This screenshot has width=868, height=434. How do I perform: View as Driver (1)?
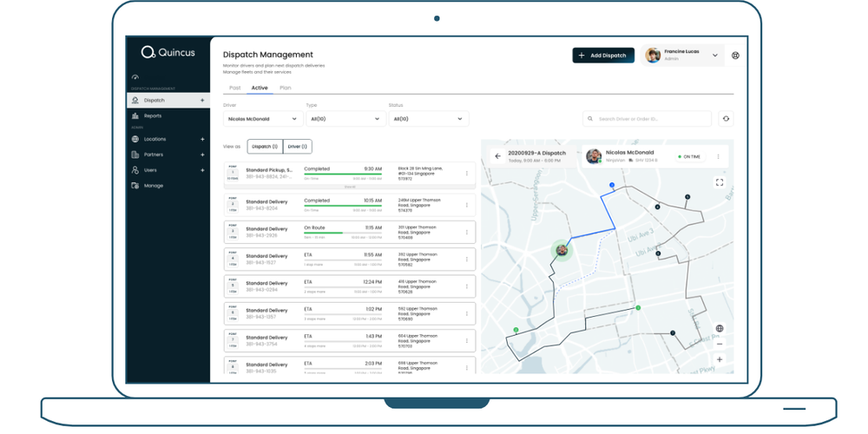point(298,147)
